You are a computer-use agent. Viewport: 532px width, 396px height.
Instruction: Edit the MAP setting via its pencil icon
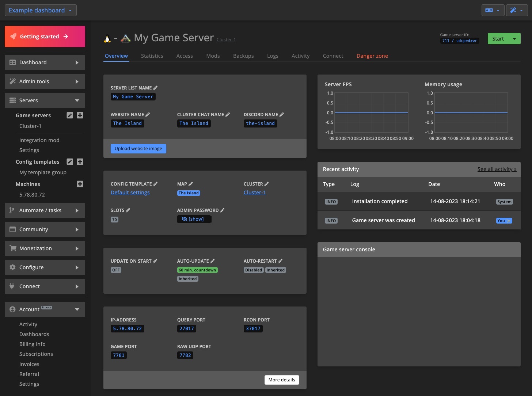[190, 183]
